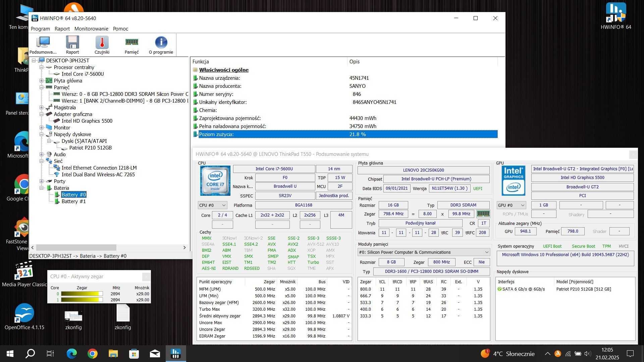The image size is (644, 362).
Task: Select Intel Ethernet Connection I218-LM item
Action: (x=99, y=168)
